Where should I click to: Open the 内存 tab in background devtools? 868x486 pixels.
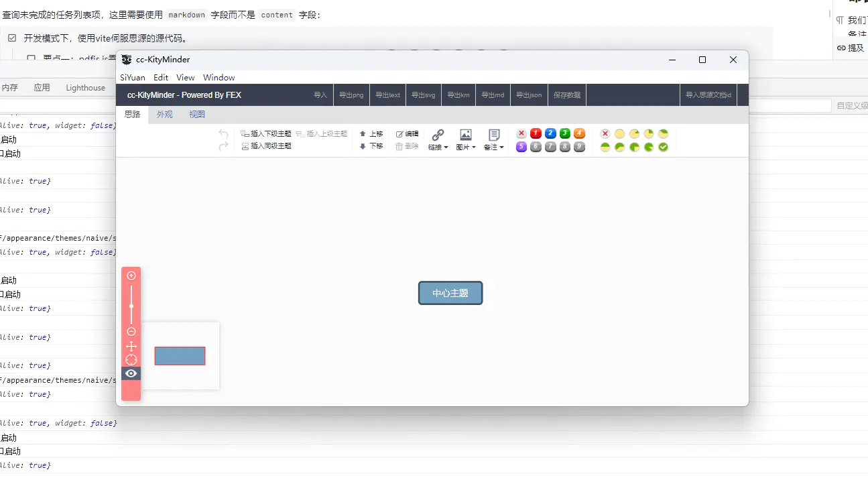tap(9, 88)
